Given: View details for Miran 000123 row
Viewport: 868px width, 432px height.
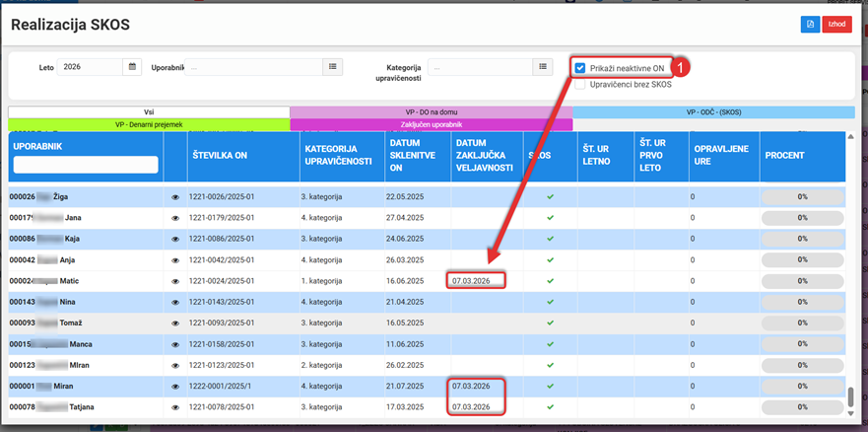Looking at the screenshot, I should coord(175,366).
